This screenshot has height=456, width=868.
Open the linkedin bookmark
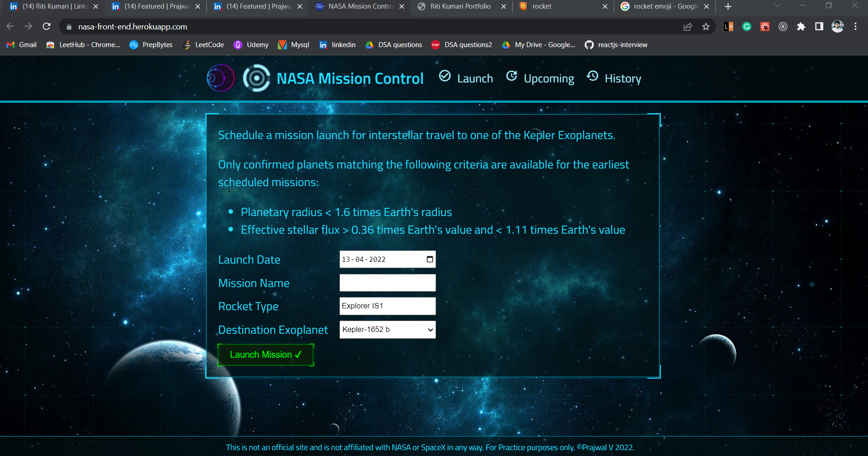[x=337, y=45]
